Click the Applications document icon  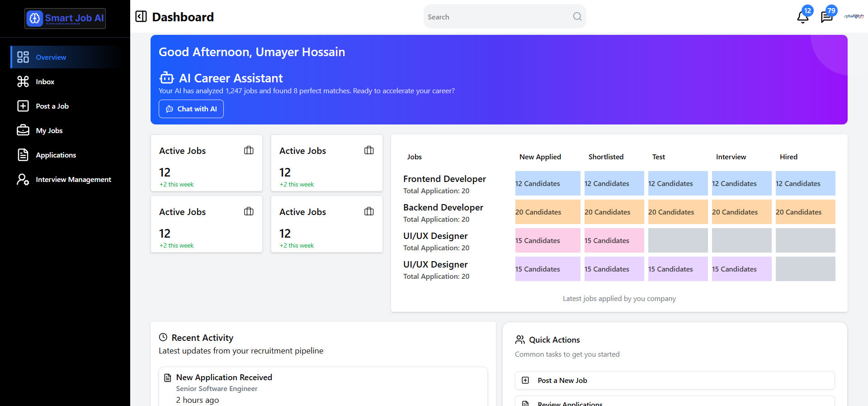point(23,155)
